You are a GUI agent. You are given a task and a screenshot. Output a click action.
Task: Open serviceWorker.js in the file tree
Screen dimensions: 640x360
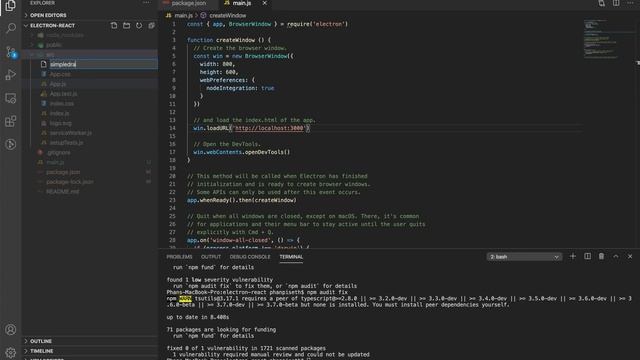pos(71,133)
